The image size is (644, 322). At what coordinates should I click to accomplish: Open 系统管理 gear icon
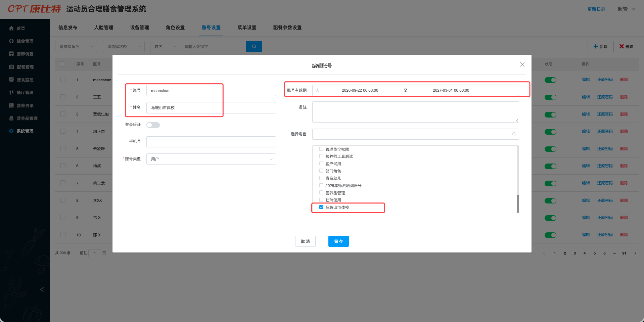[x=11, y=131]
